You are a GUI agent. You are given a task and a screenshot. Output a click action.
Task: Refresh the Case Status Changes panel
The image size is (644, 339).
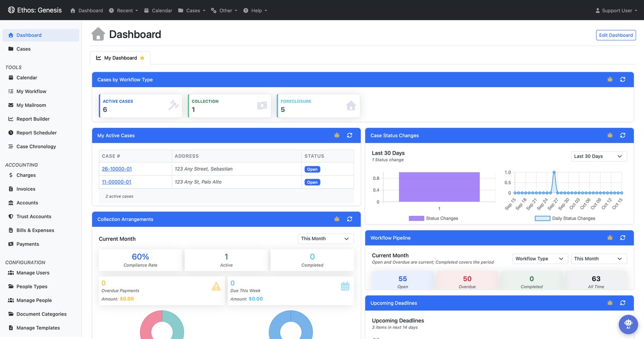(623, 136)
